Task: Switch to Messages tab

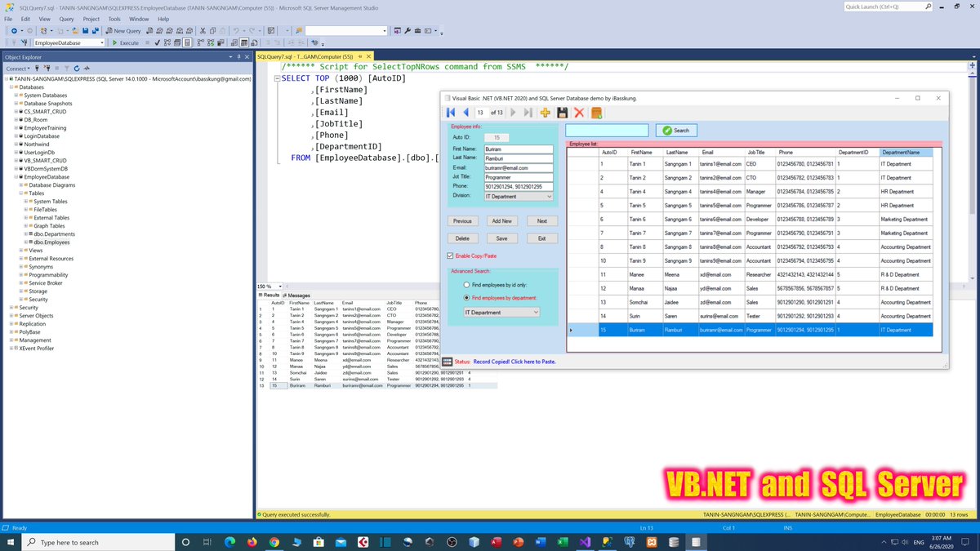Action: 296,295
